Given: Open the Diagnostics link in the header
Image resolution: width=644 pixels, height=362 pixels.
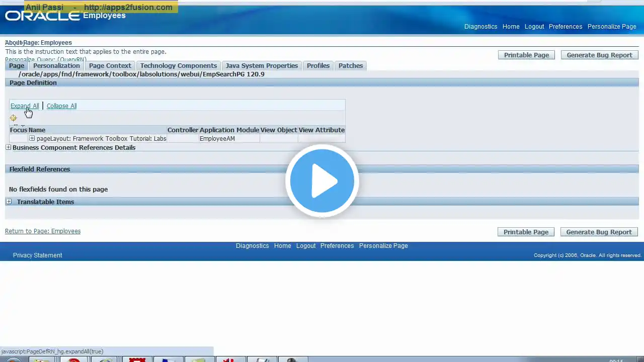Looking at the screenshot, I should click(x=480, y=27).
